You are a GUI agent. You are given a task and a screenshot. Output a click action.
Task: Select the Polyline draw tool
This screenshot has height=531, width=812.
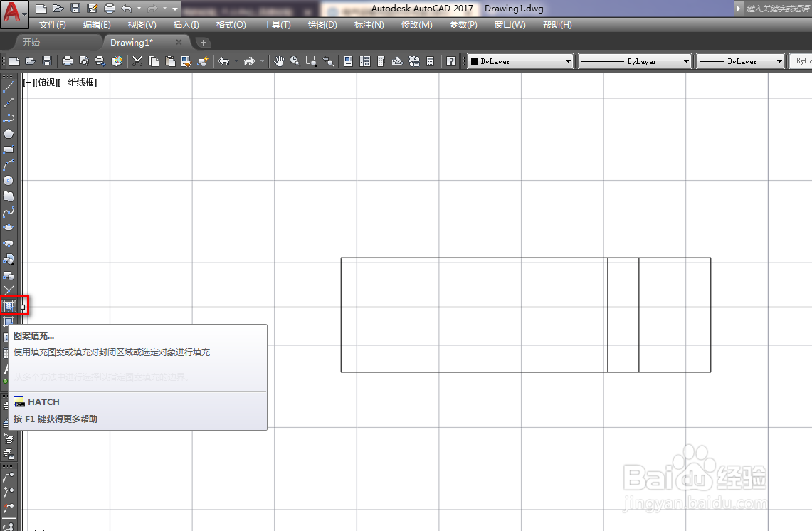point(9,118)
